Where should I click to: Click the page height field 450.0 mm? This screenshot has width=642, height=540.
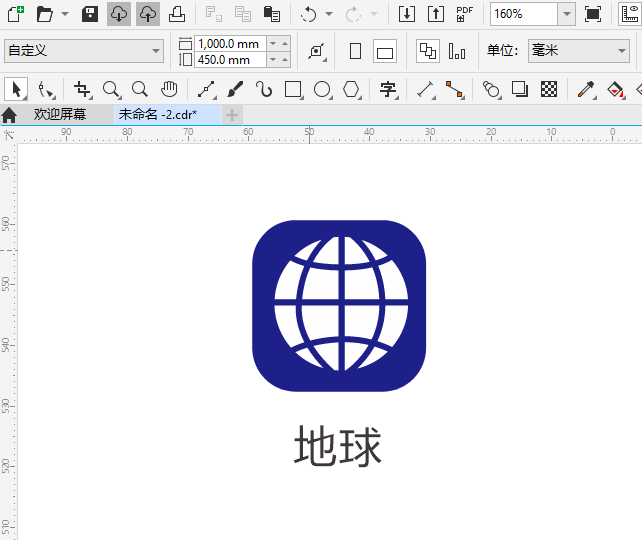point(231,60)
